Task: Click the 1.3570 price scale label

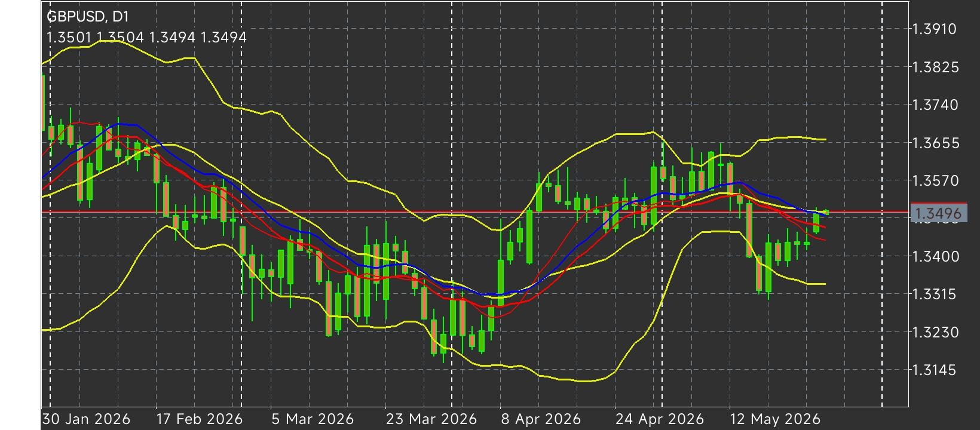Action: point(936,180)
